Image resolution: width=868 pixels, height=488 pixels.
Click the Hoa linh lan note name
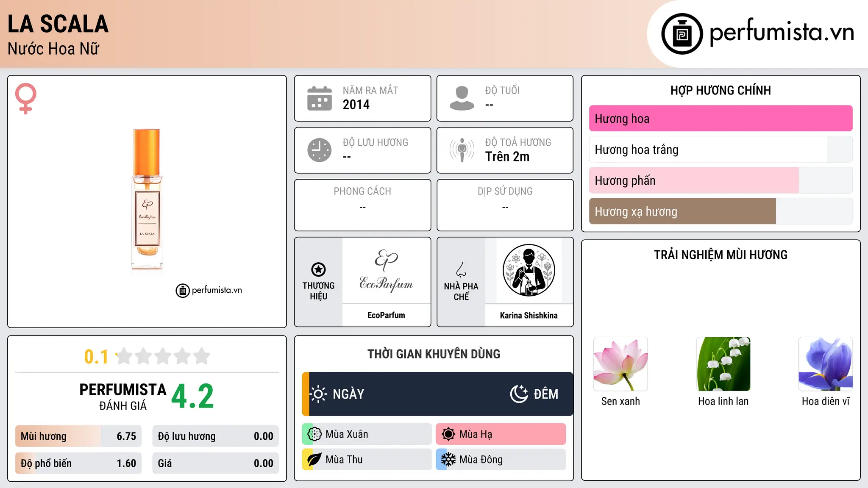tap(723, 401)
